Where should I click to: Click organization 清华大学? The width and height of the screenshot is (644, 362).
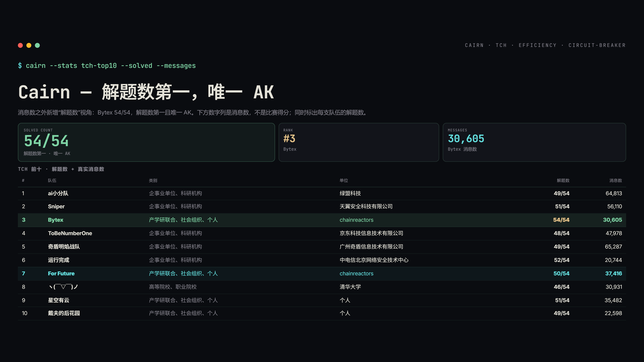[350, 287]
